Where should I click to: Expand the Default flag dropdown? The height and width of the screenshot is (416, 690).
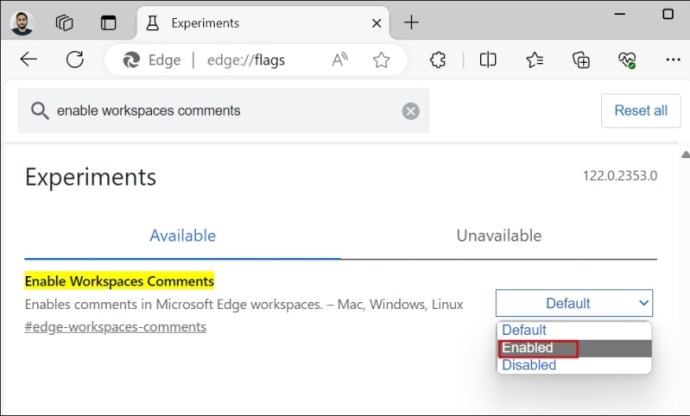(x=574, y=303)
